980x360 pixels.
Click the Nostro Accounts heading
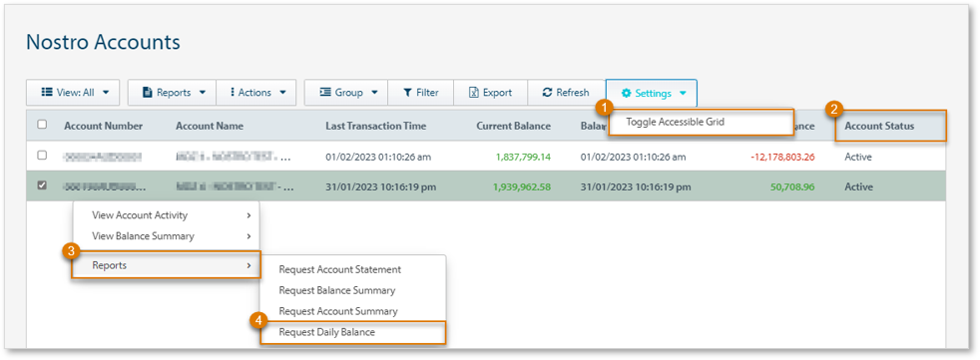coord(103,43)
